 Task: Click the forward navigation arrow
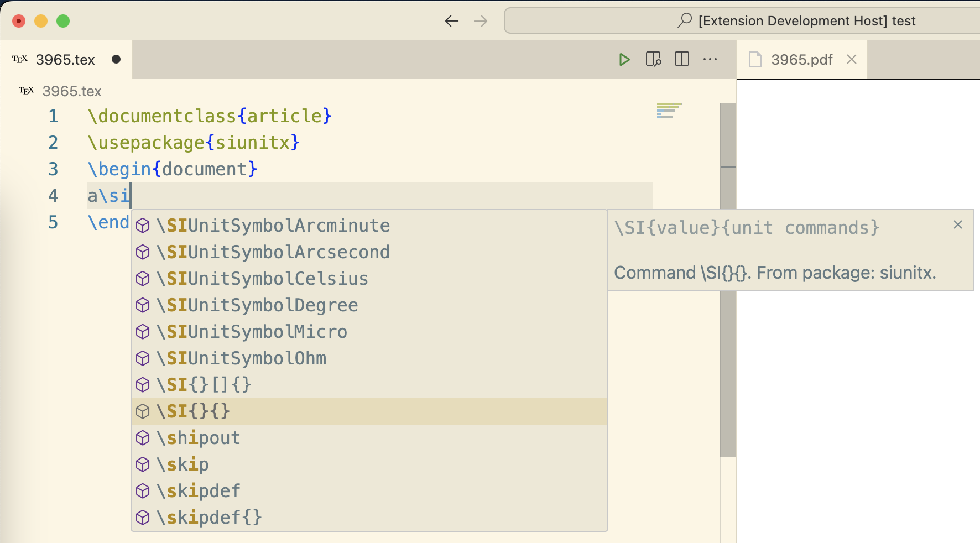coord(481,21)
